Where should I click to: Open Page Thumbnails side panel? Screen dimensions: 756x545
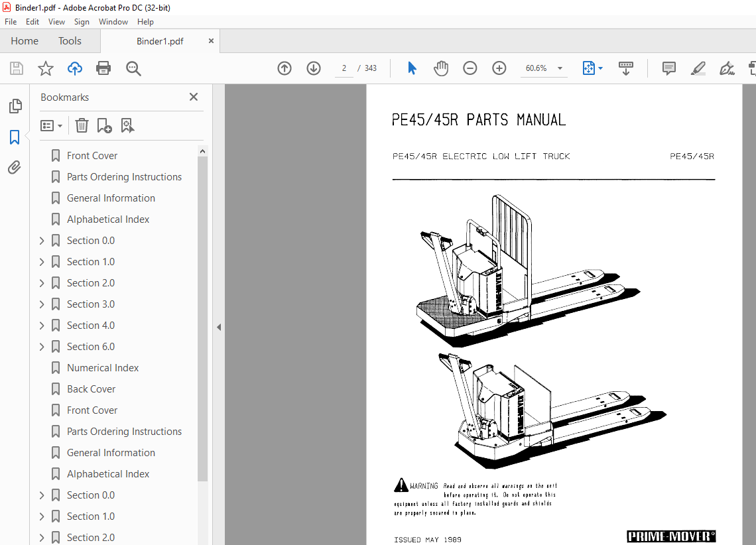15,106
